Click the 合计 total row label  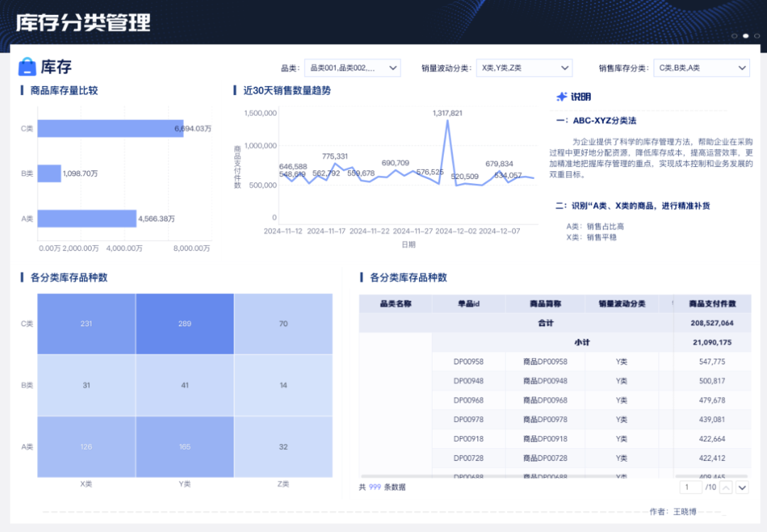pyautogui.click(x=545, y=323)
